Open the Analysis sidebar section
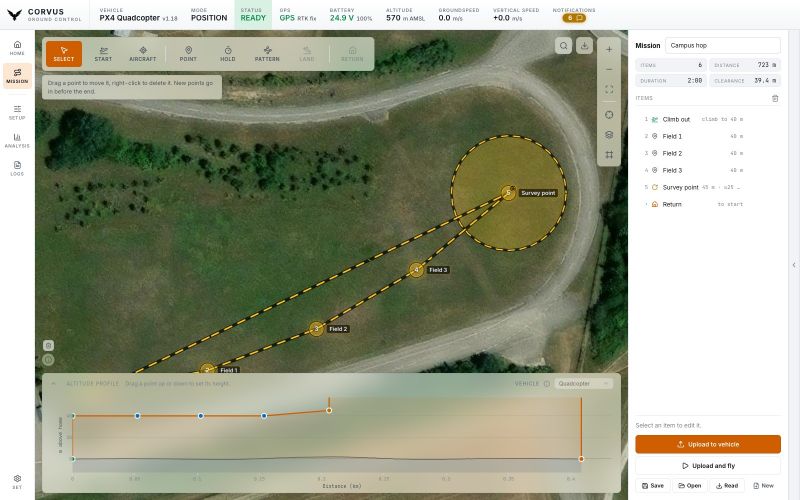The image size is (800, 500). click(17, 140)
